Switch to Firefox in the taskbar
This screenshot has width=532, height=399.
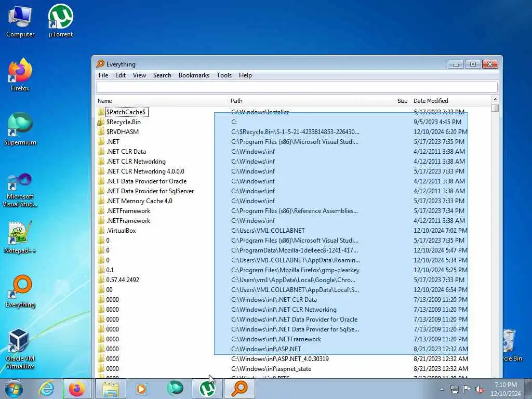pos(77,389)
